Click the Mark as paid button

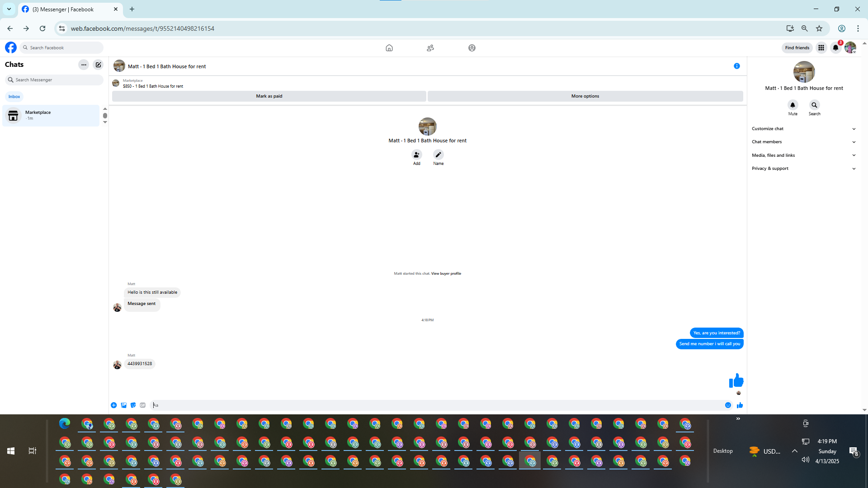coord(269,96)
